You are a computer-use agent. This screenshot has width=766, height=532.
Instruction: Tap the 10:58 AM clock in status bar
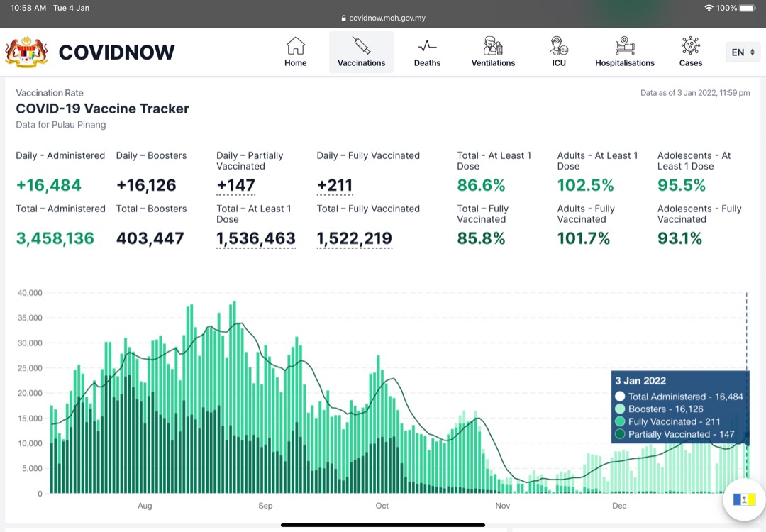pyautogui.click(x=28, y=8)
